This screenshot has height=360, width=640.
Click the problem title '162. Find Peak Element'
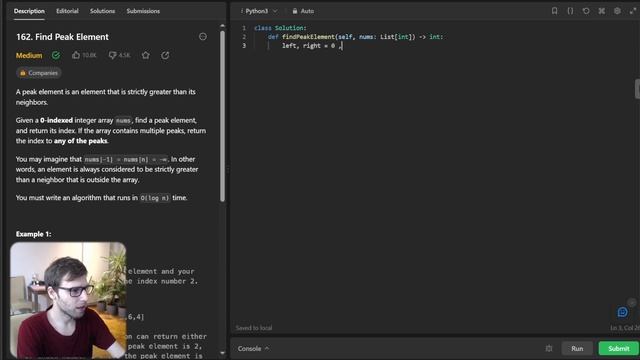coord(62,37)
